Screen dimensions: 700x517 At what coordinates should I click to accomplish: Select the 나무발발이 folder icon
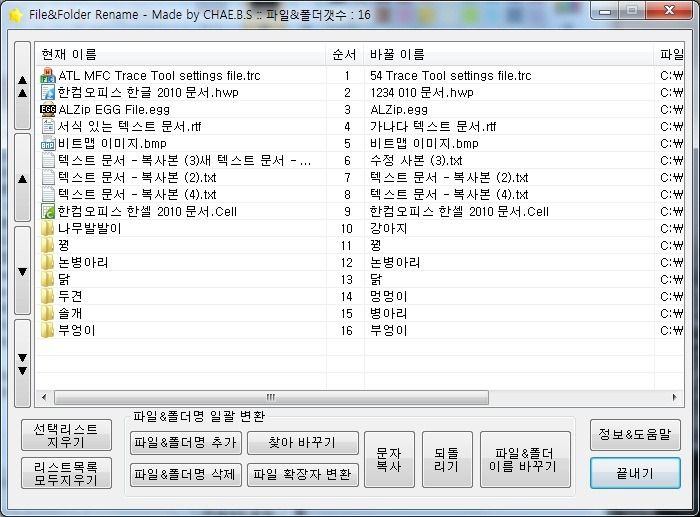48,228
